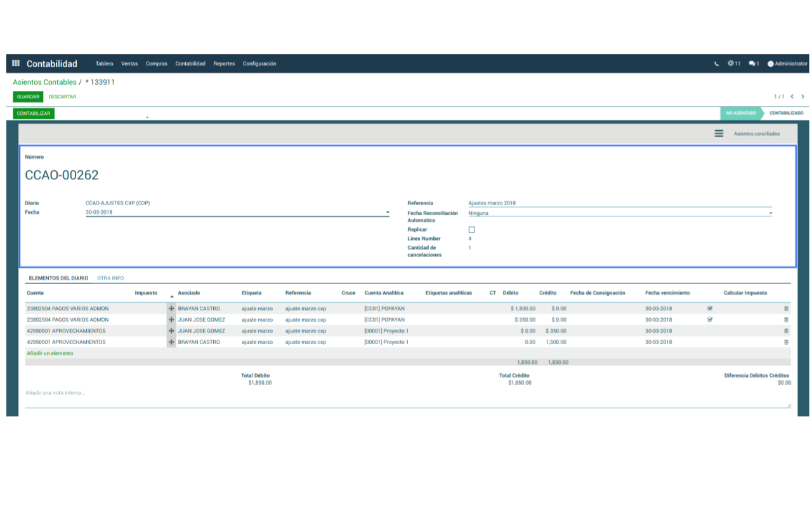812x508 pixels.
Task: Click the phone icon in top bar
Action: 717,63
